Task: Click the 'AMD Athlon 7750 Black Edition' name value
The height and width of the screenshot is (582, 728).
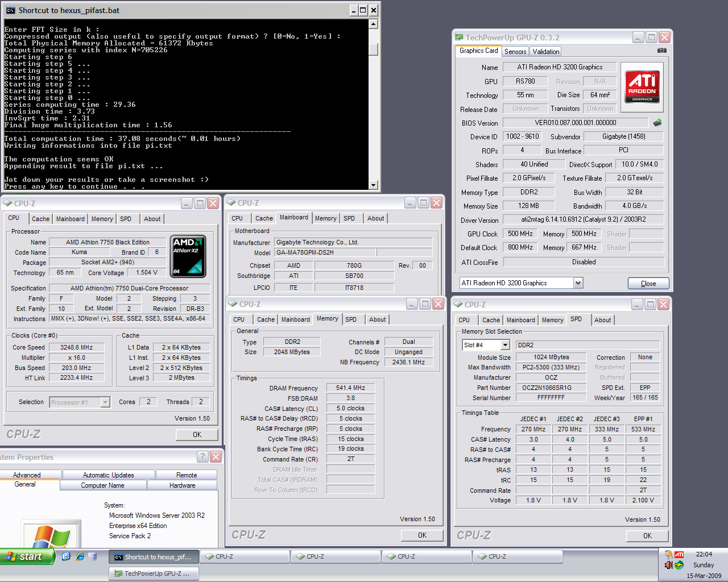Action: 107,242
